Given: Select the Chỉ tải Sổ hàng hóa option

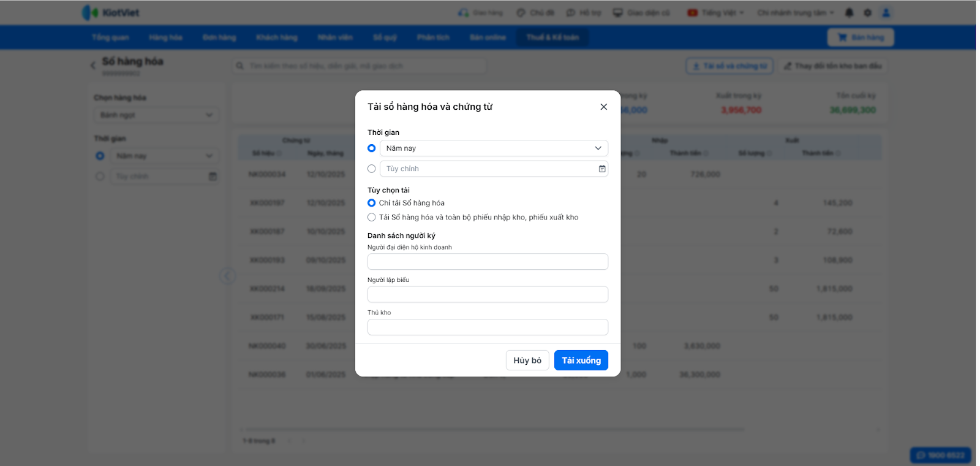Looking at the screenshot, I should coord(372,203).
